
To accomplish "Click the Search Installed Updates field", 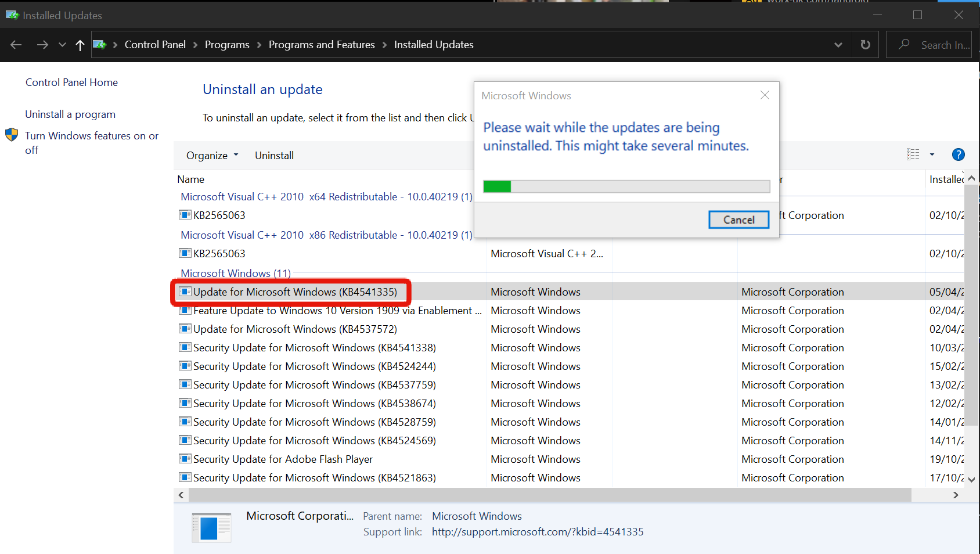I will coord(929,45).
